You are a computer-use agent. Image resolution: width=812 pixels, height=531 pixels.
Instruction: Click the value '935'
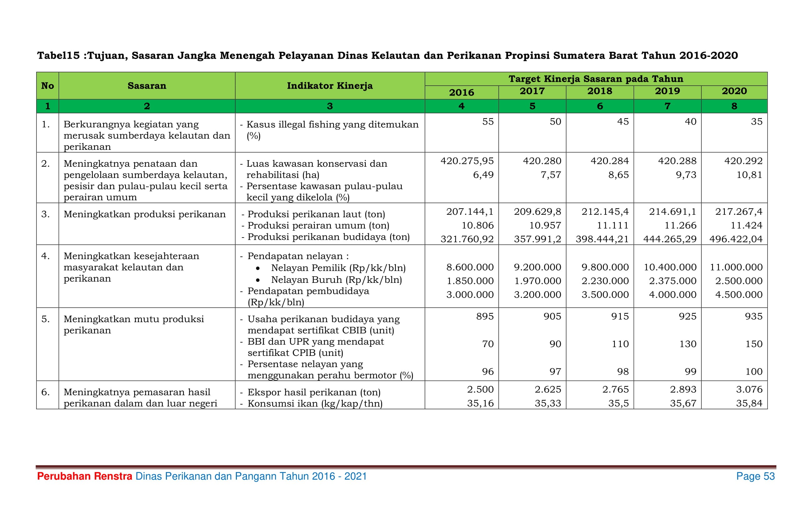(x=754, y=316)
